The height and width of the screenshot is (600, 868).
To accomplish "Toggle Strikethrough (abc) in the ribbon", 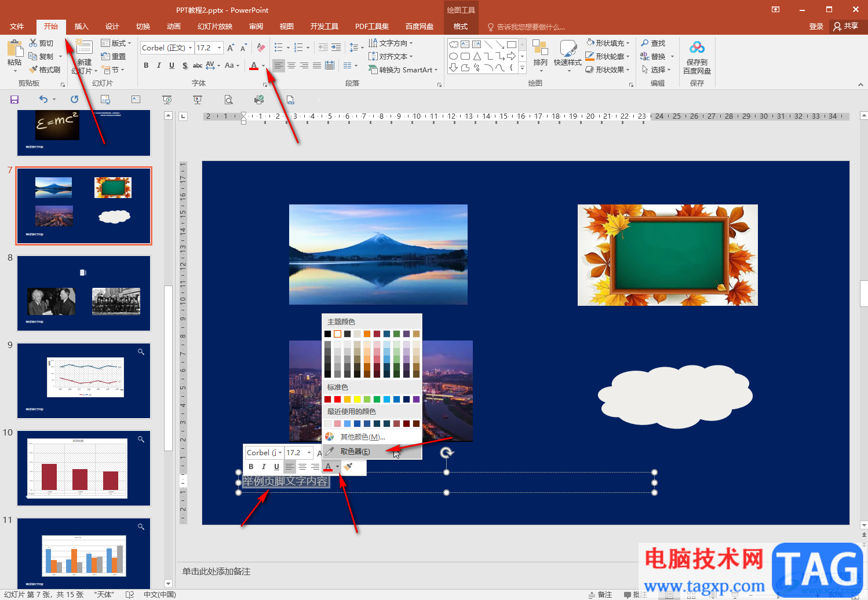I will click(x=198, y=65).
